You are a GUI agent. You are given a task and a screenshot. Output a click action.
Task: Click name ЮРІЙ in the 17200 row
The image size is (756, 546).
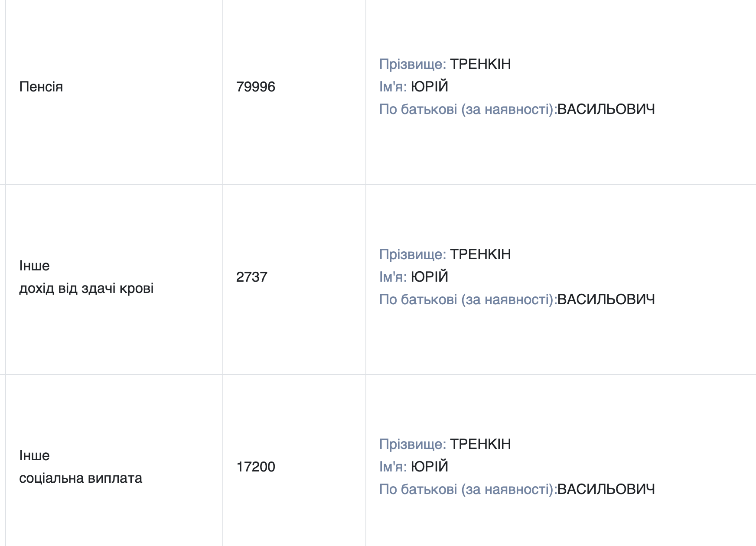[430, 467]
